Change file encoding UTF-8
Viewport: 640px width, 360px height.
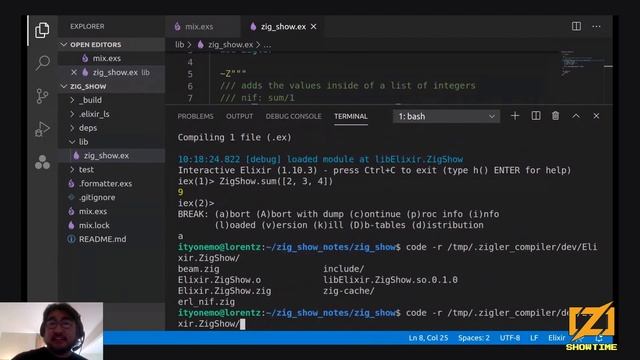pyautogui.click(x=510, y=338)
